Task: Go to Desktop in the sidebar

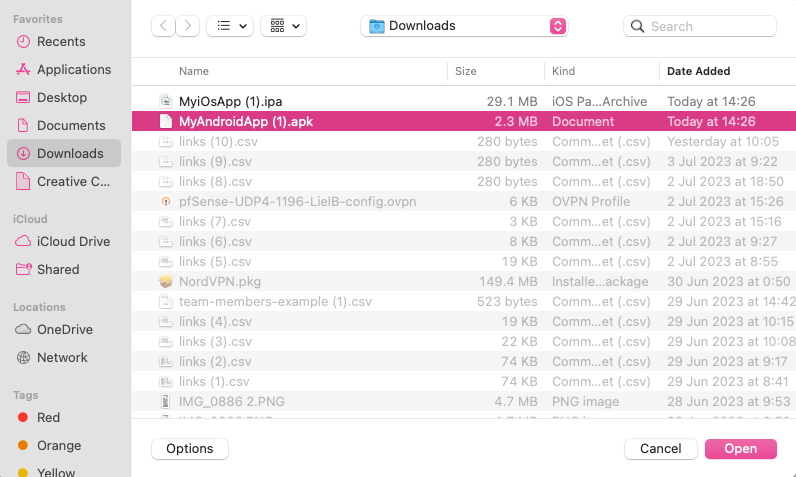Action: pyautogui.click(x=62, y=98)
